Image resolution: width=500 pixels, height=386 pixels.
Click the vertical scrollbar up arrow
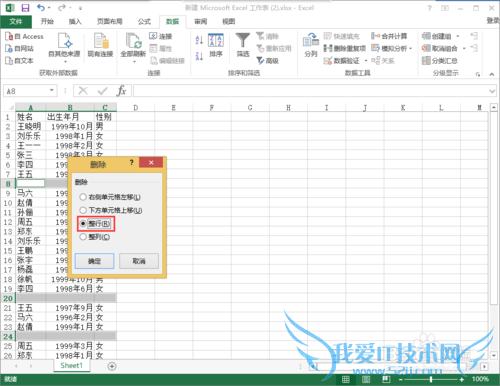click(x=494, y=107)
